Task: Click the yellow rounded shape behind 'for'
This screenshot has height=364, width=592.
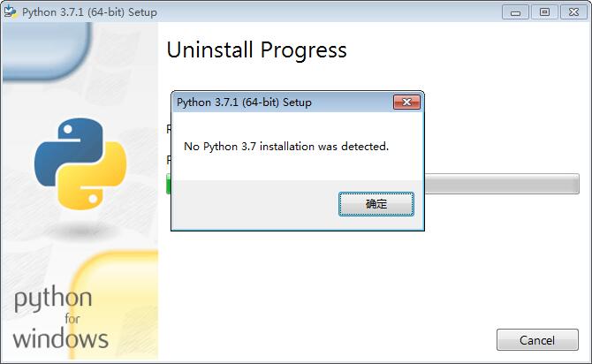Action: point(115,304)
